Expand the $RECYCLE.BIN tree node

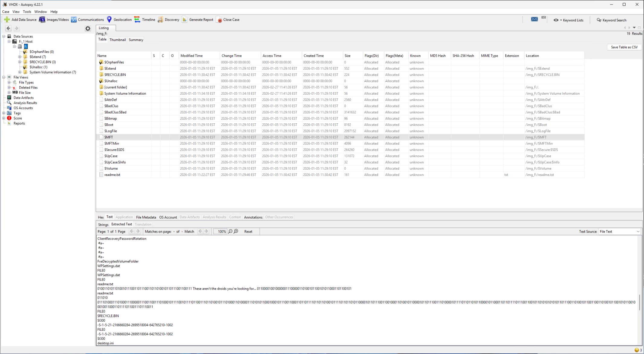(20, 62)
